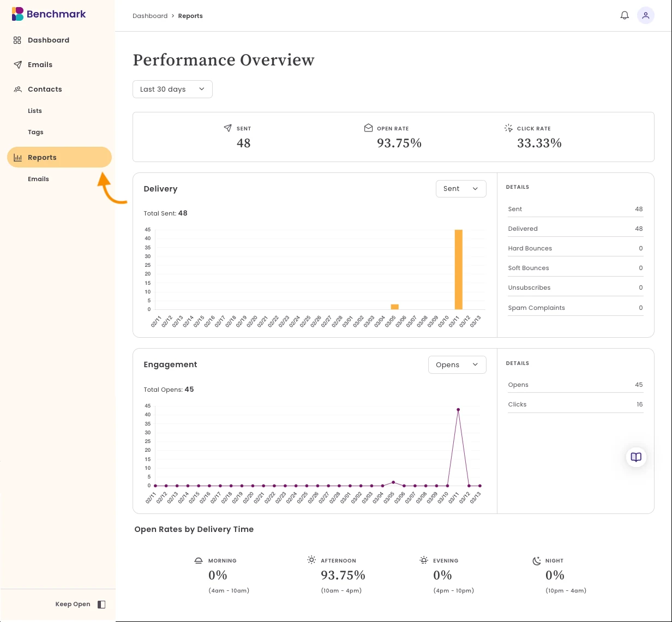Open notifications bell icon

click(625, 15)
